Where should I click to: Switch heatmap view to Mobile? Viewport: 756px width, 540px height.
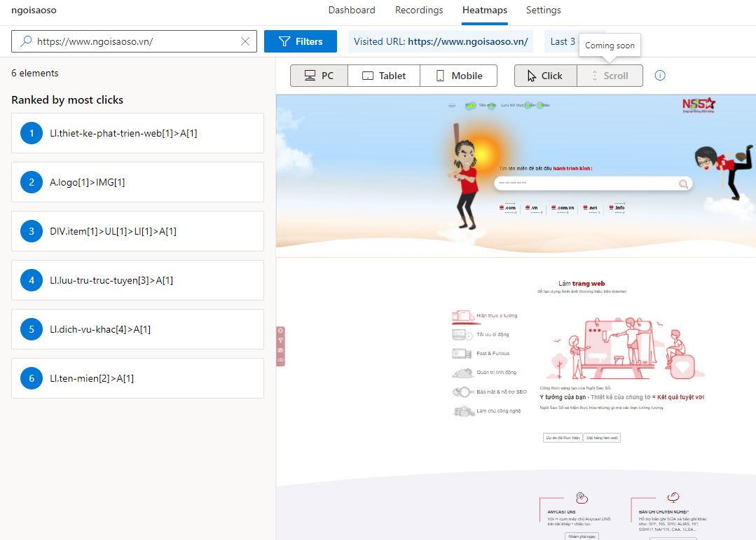[458, 76]
